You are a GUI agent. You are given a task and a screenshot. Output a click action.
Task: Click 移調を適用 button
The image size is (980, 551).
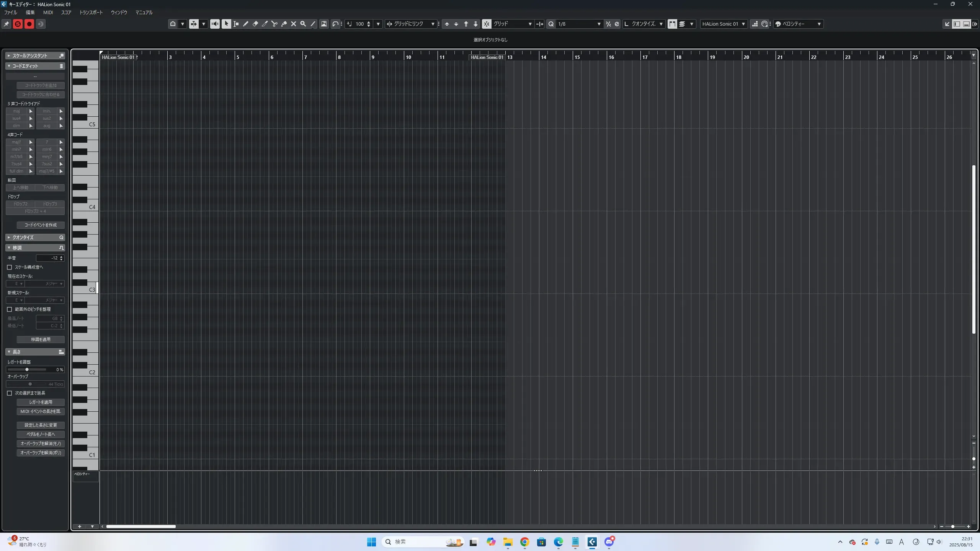[x=41, y=339]
